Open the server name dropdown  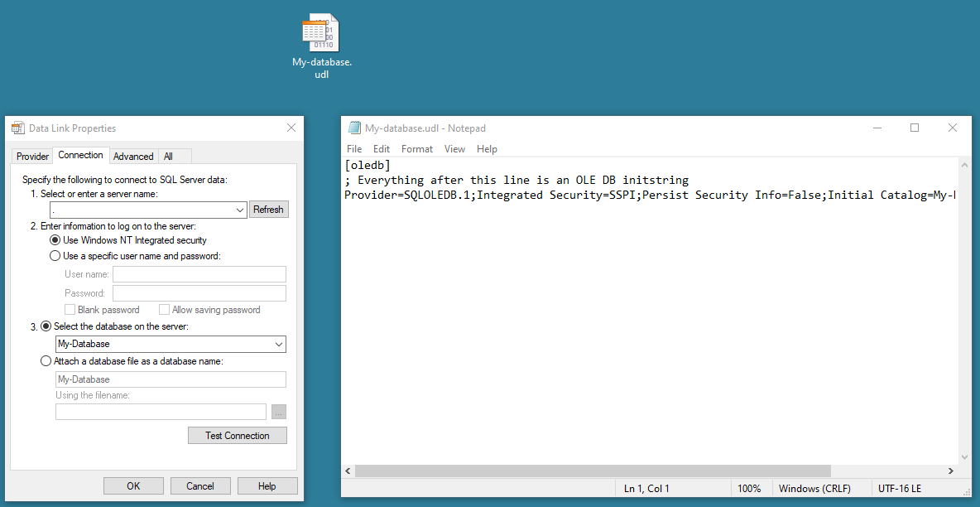click(239, 210)
